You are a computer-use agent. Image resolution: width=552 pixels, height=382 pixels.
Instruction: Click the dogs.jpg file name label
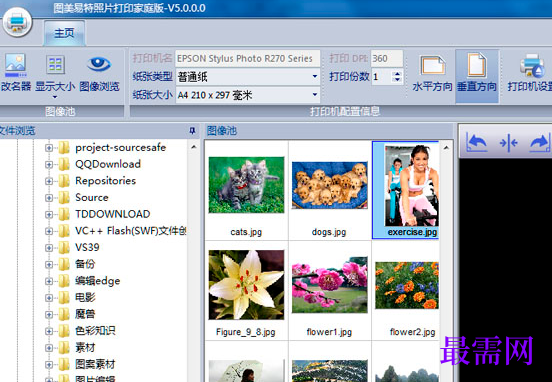click(329, 232)
